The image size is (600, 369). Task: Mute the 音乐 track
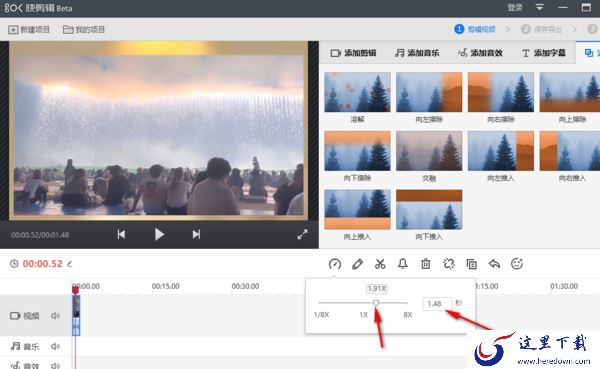click(x=55, y=346)
